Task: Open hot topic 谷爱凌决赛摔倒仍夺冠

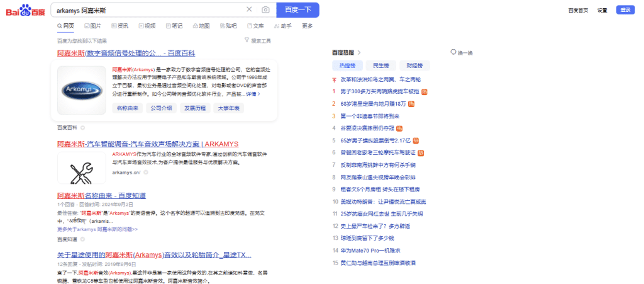Action: (x=367, y=128)
